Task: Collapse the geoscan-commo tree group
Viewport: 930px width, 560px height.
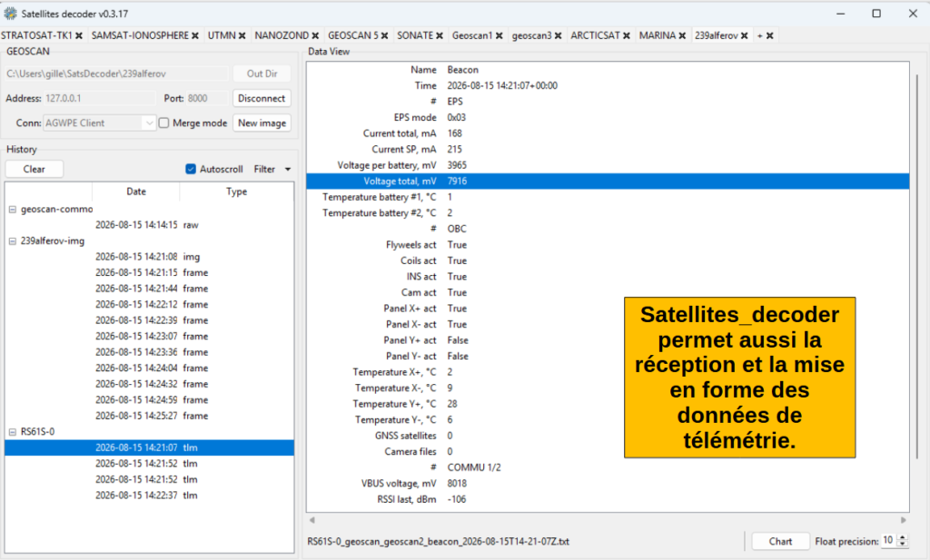Action: (x=13, y=209)
